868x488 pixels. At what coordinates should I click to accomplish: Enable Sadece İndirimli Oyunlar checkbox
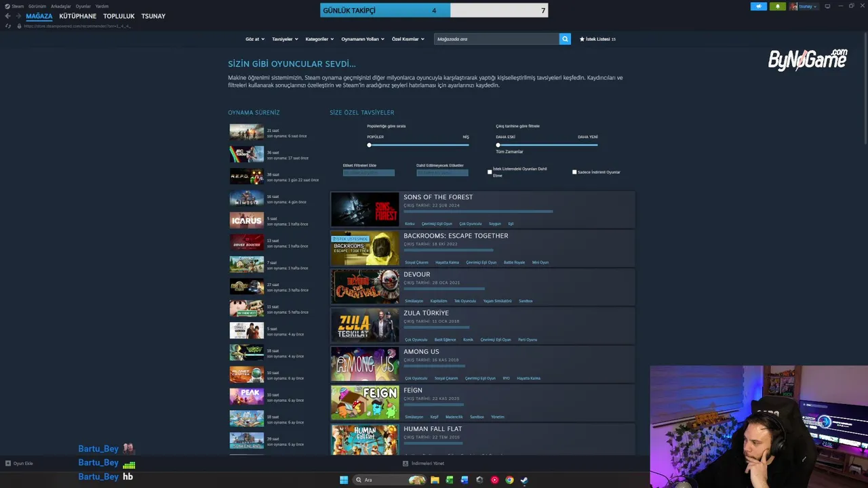[x=574, y=172]
